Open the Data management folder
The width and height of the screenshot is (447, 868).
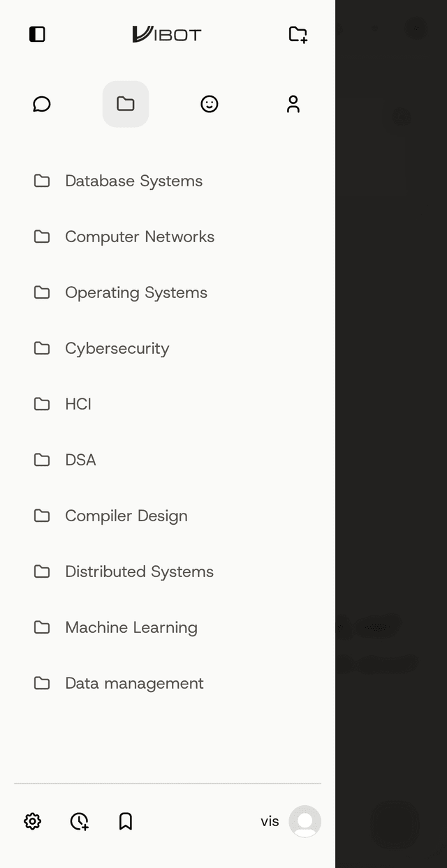click(x=134, y=683)
